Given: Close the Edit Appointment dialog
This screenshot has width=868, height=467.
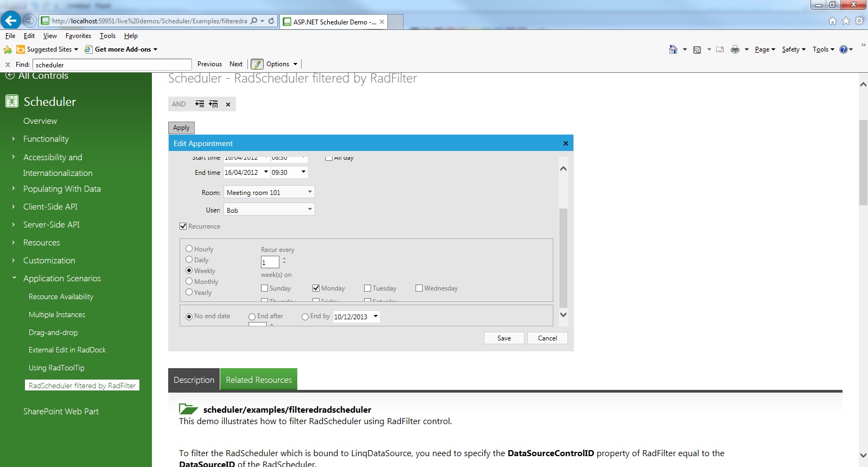Looking at the screenshot, I should tap(566, 143).
